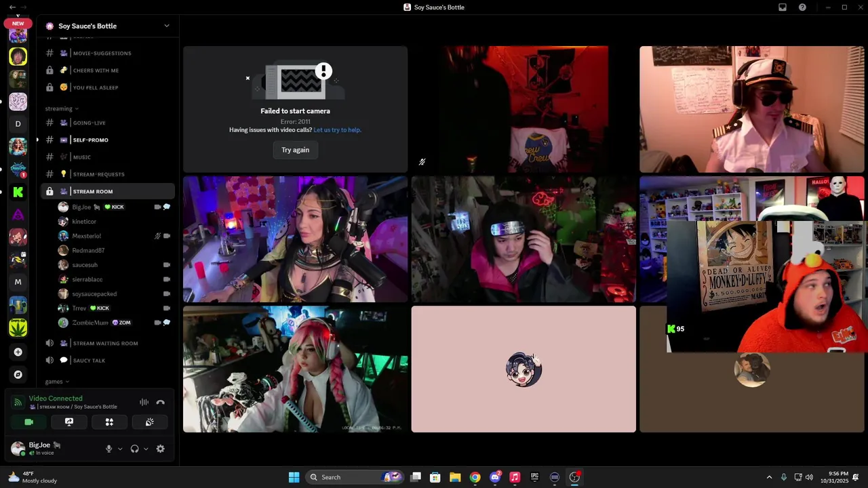The width and height of the screenshot is (868, 488).
Task: Toggle noise suppression waveform icon
Action: (144, 402)
